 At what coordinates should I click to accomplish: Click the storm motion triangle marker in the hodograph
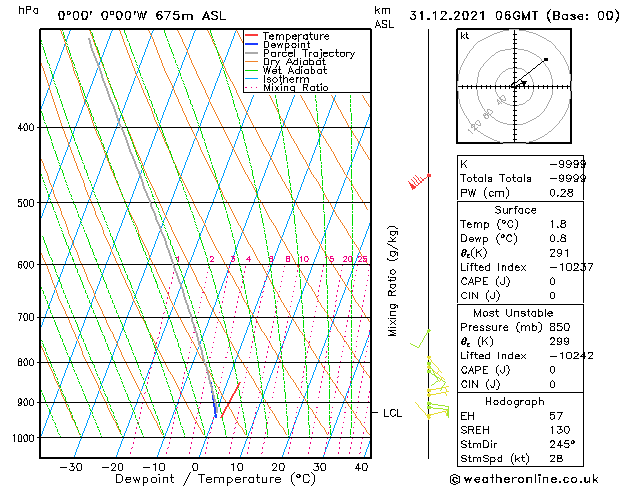coord(524,83)
